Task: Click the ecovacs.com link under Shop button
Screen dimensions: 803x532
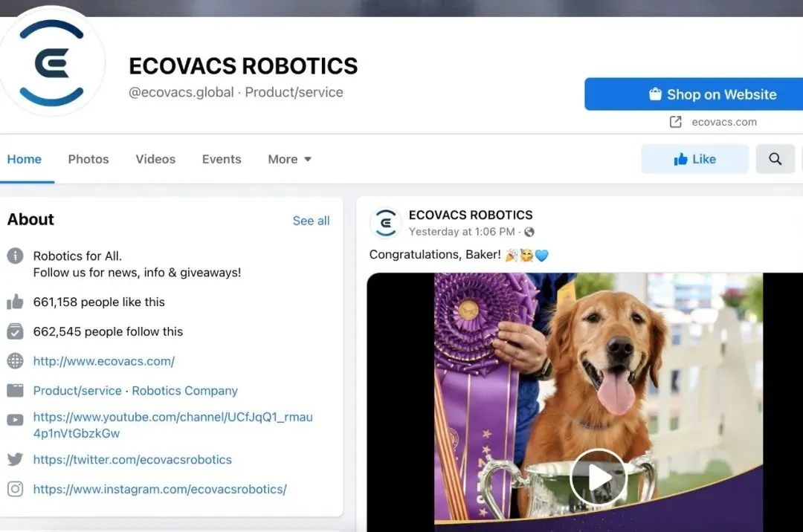Action: pyautogui.click(x=724, y=122)
